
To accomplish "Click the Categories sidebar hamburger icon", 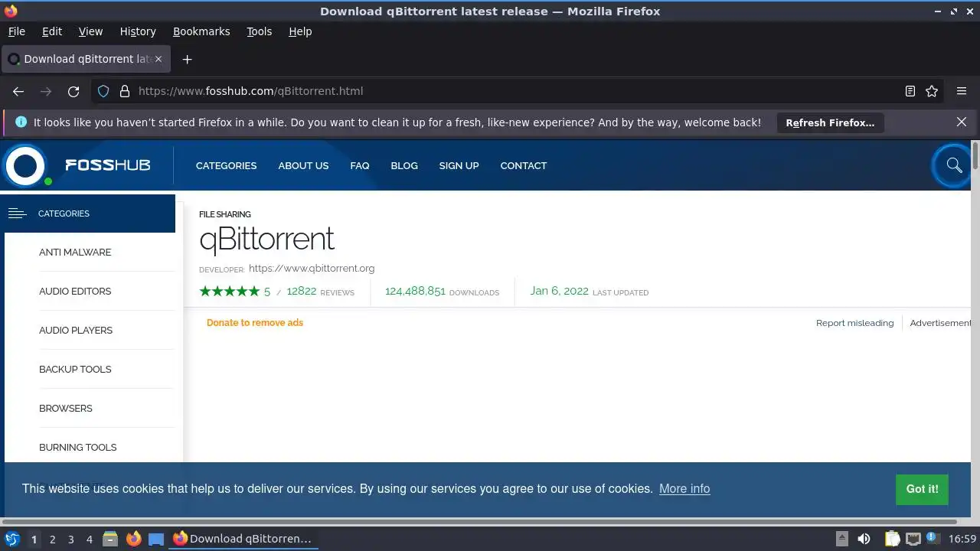I will [x=17, y=214].
